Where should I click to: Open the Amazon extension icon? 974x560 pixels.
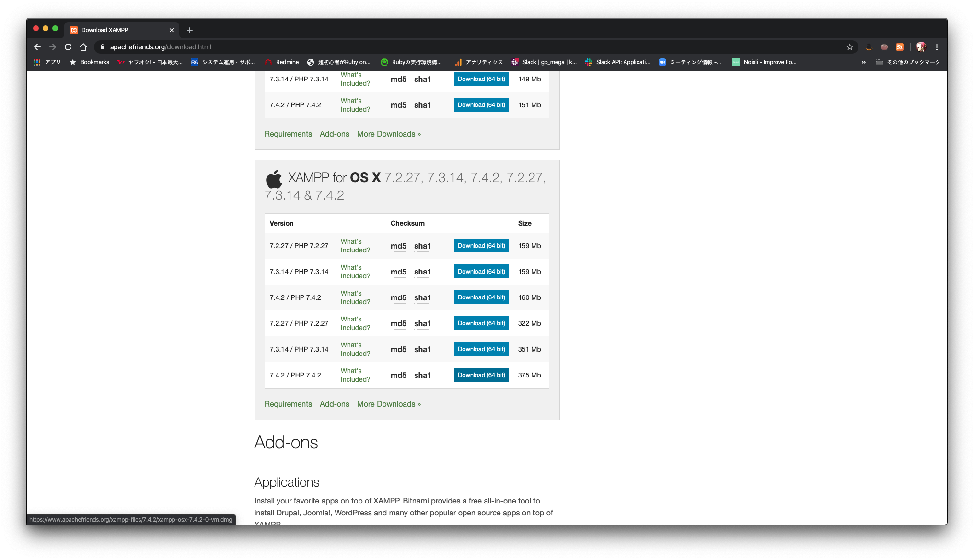[869, 47]
